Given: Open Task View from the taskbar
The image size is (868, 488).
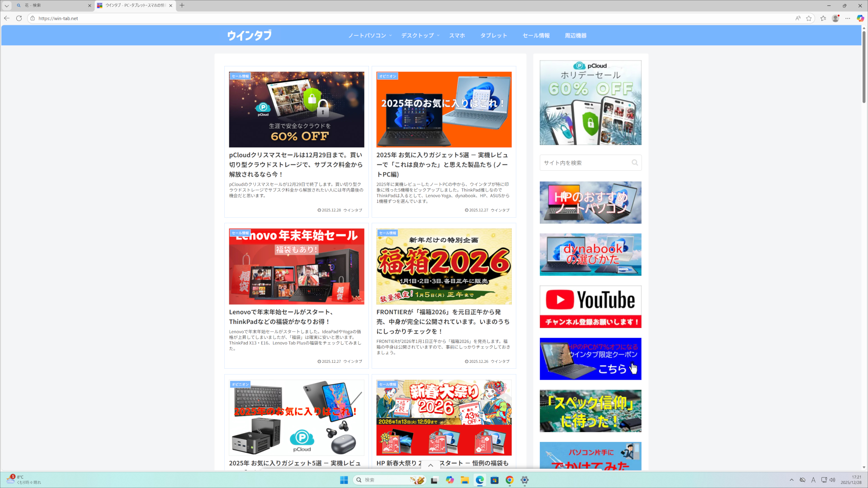Looking at the screenshot, I should point(434,480).
